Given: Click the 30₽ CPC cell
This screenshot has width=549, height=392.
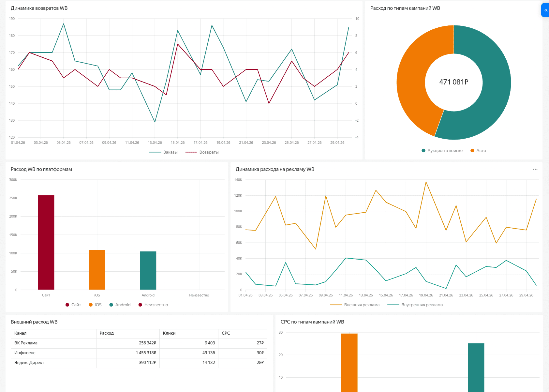Looking at the screenshot, I should click(x=243, y=353).
